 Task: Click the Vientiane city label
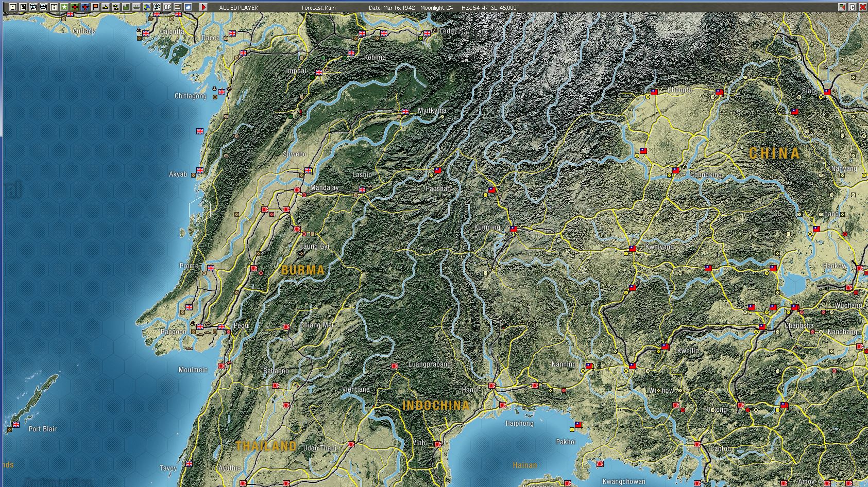pyautogui.click(x=356, y=390)
